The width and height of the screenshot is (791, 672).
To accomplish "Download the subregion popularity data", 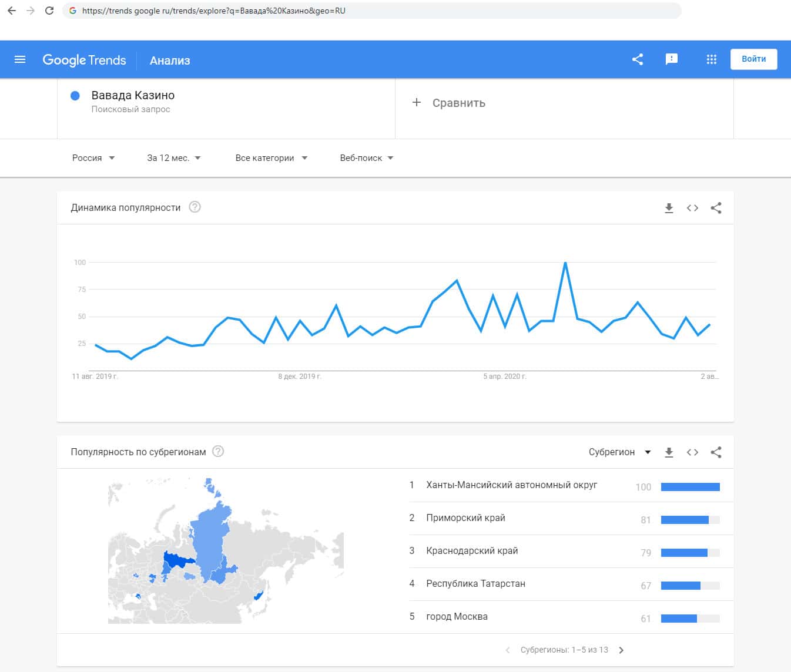I will [x=669, y=452].
